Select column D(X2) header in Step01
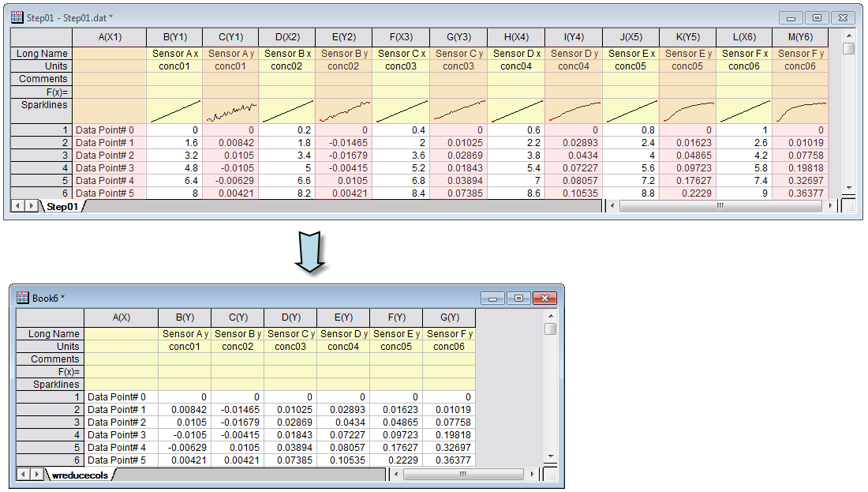The height and width of the screenshot is (492, 868). (x=287, y=37)
